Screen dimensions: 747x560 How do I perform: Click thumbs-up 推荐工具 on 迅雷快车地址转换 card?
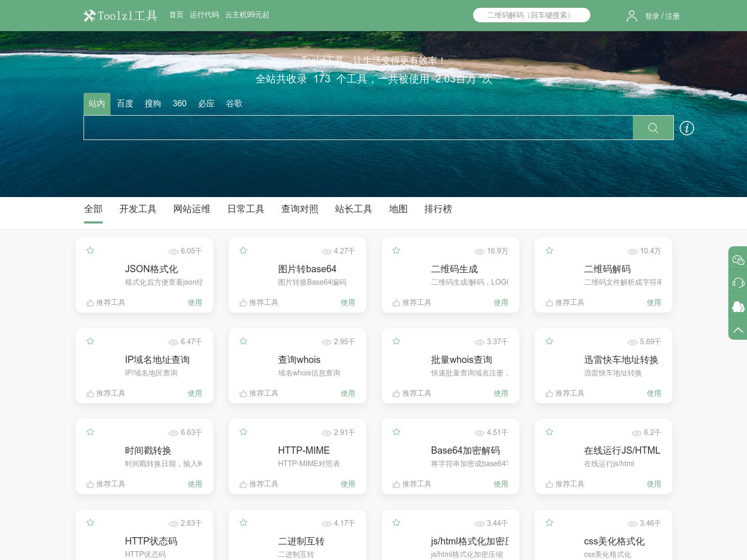[565, 394]
